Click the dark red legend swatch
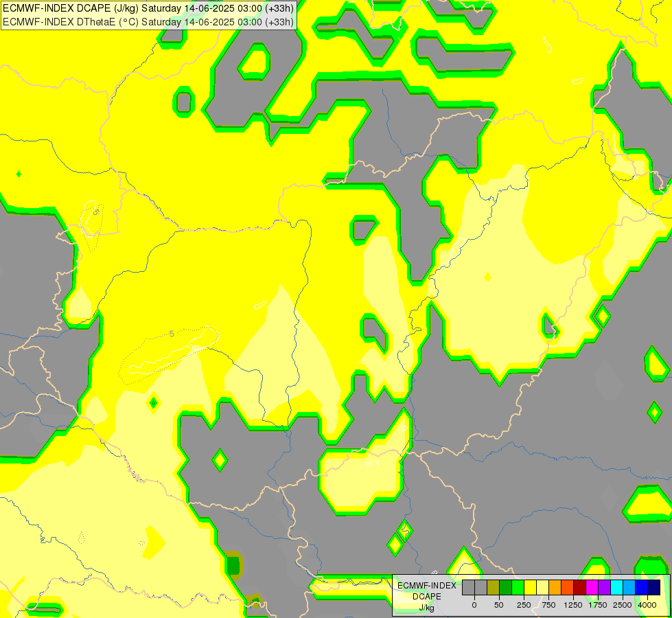This screenshot has height=618, width=672. click(x=579, y=587)
